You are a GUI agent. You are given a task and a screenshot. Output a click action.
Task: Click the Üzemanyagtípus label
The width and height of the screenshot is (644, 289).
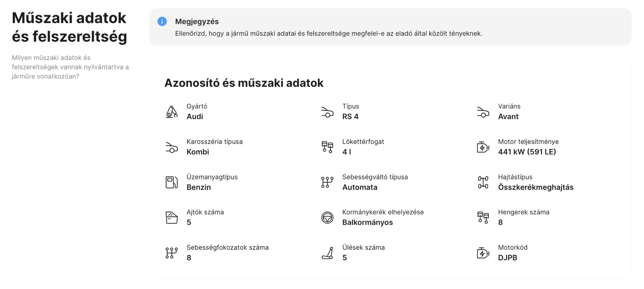(212, 177)
